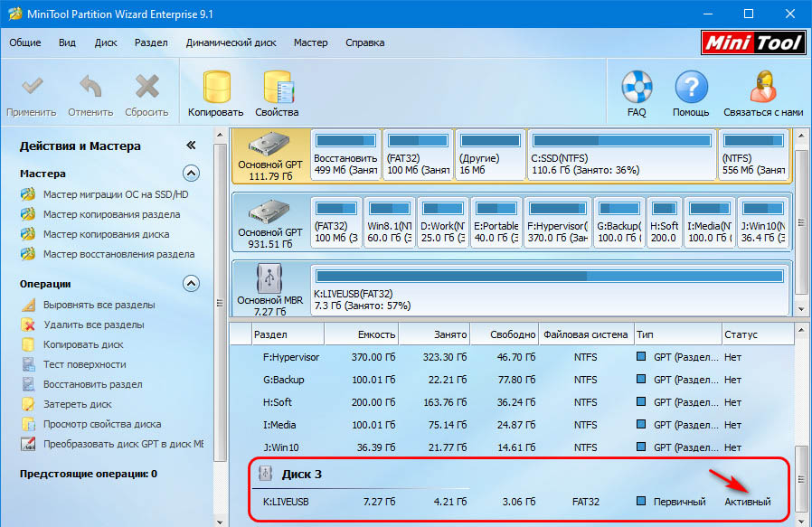Sort by Файловая система column header
This screenshot has width=812, height=527.
click(585, 334)
